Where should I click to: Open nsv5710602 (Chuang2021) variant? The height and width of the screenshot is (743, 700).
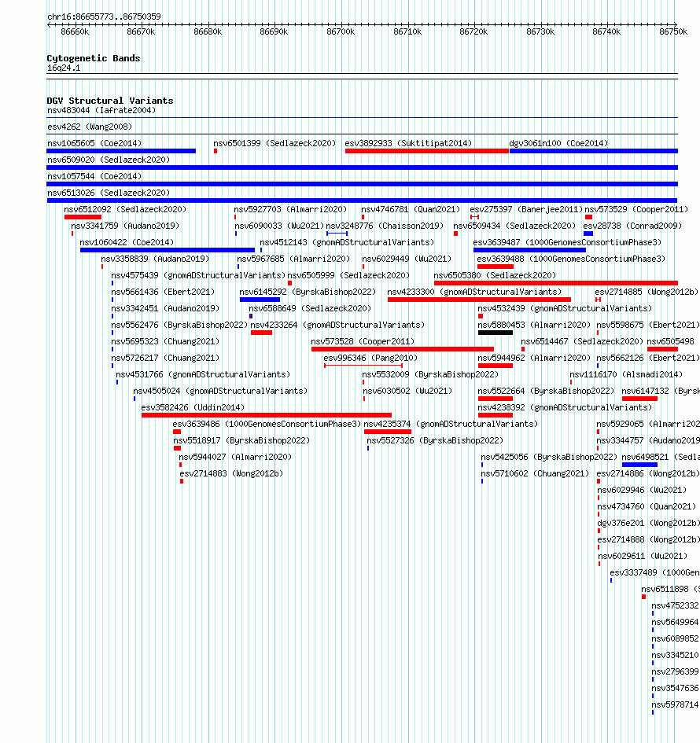click(535, 474)
